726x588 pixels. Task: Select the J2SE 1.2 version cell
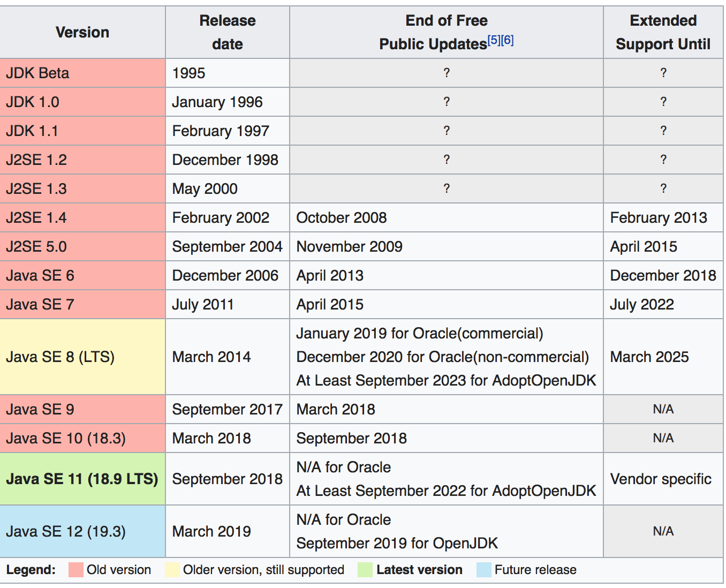(x=82, y=160)
